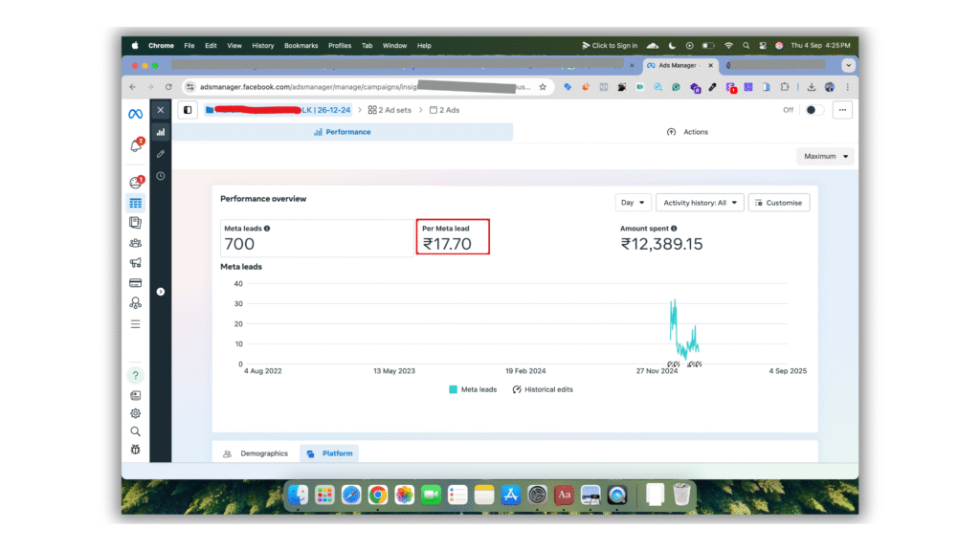
Task: Toggle Historical edits in chart legend
Action: pos(543,389)
